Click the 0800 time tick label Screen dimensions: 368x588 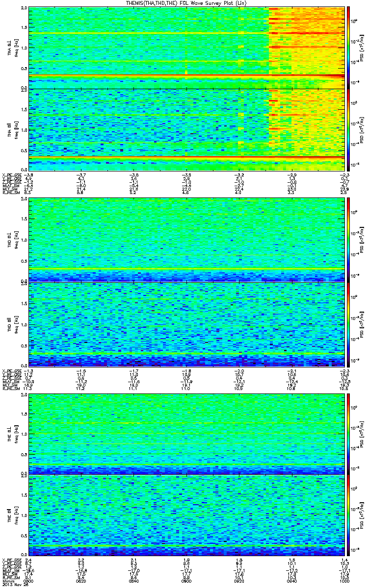tap(29, 580)
